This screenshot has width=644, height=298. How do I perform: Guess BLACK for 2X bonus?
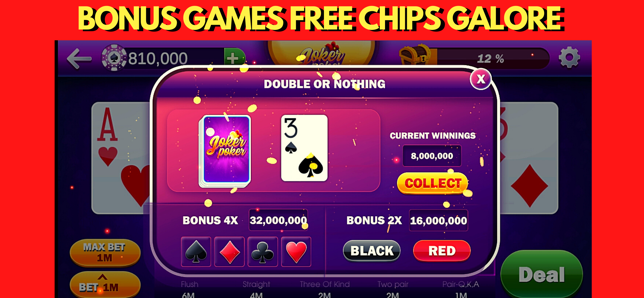pos(372,251)
